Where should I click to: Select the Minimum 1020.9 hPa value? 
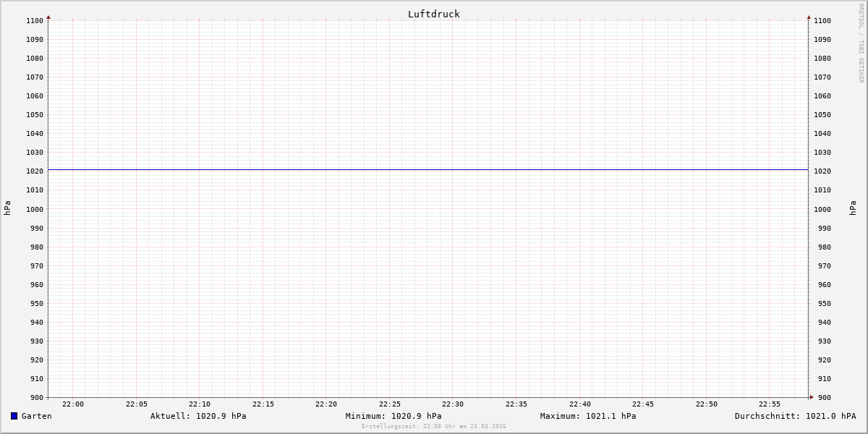click(x=393, y=416)
